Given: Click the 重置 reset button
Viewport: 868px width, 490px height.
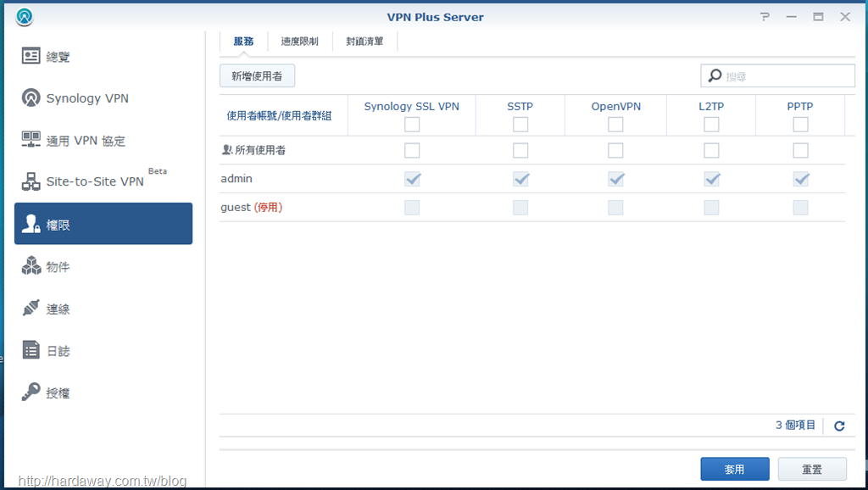Looking at the screenshot, I should [x=812, y=469].
